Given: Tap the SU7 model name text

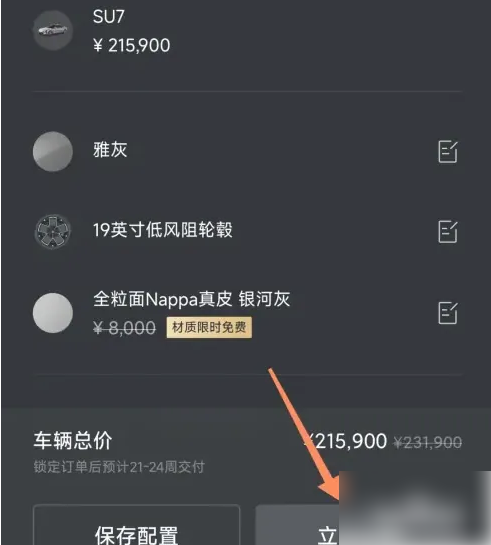Looking at the screenshot, I should coord(109,16).
